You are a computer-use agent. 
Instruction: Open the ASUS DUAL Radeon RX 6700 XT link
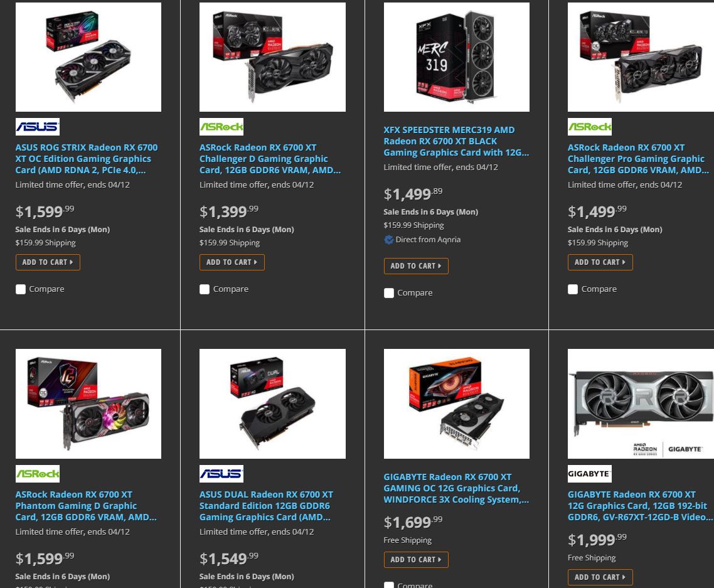pos(267,506)
